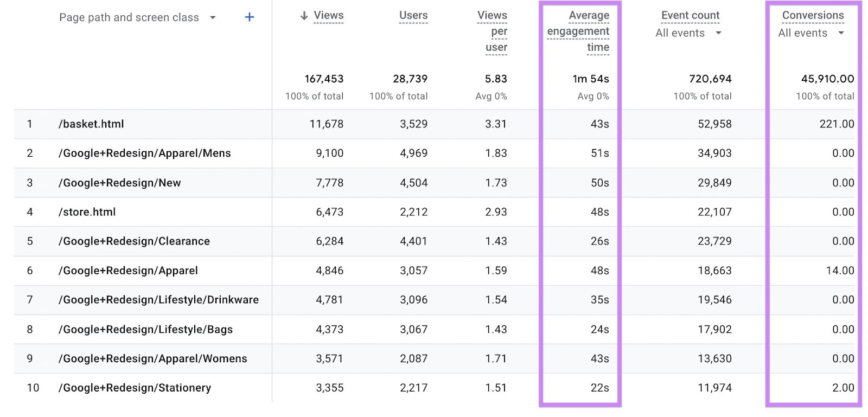Viewport: 868px width, 417px height.
Task: Click the Views column header
Action: (328, 16)
